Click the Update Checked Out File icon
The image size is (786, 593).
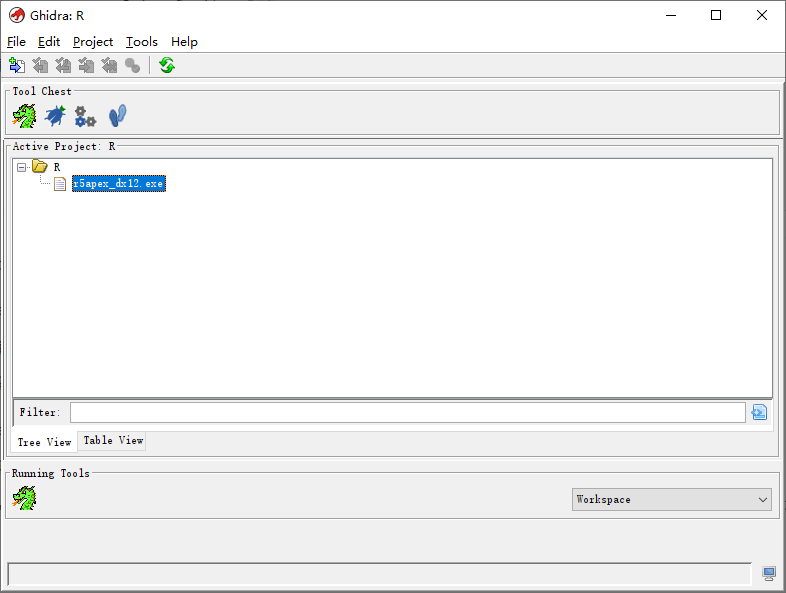click(x=63, y=65)
